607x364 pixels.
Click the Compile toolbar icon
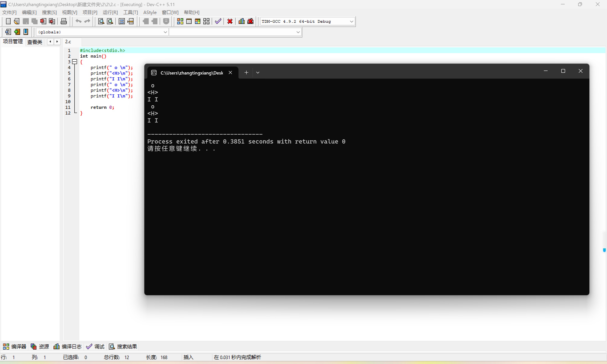click(180, 21)
